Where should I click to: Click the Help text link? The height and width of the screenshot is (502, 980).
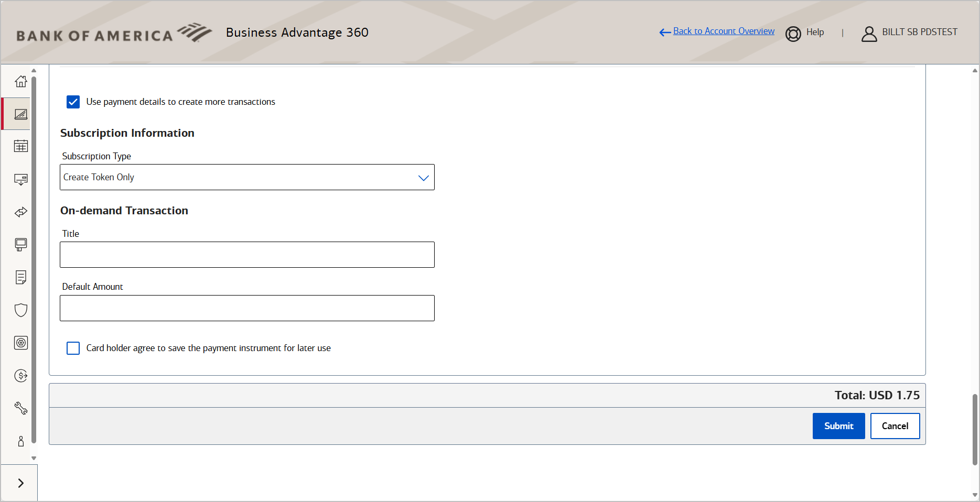(815, 32)
